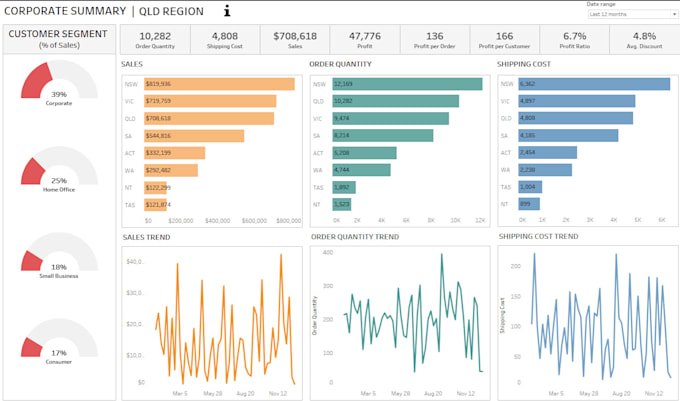Click the Consumer 17% gauge

(59, 342)
